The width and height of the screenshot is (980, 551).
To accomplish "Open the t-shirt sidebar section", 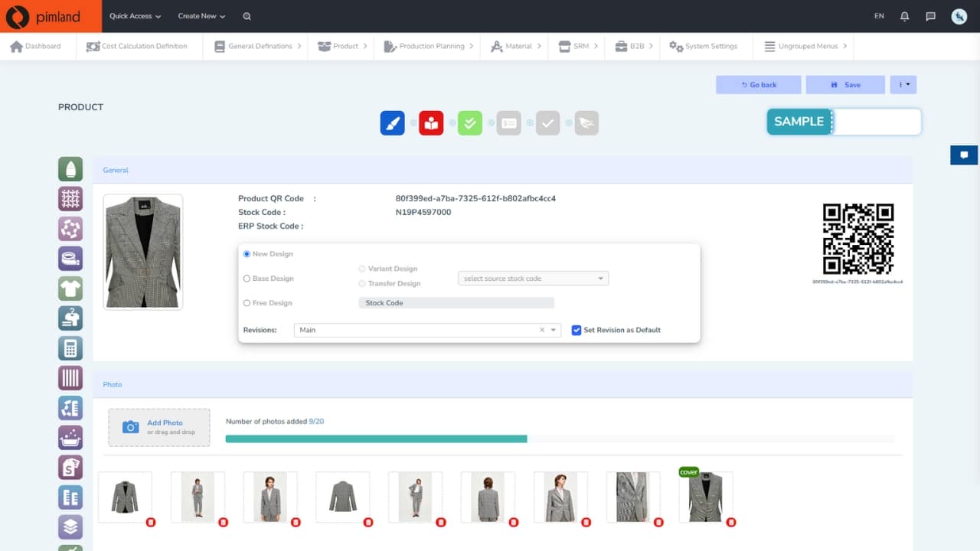I will pos(70,289).
